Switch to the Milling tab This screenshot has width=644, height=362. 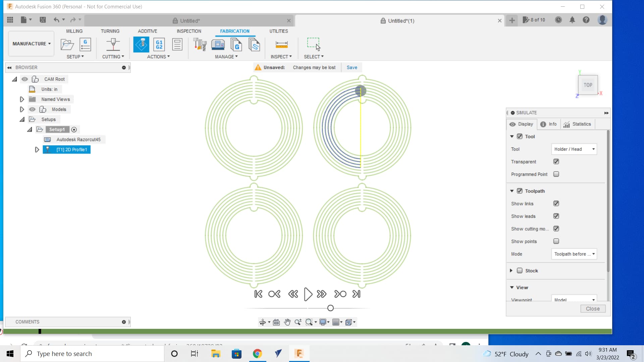pyautogui.click(x=74, y=31)
